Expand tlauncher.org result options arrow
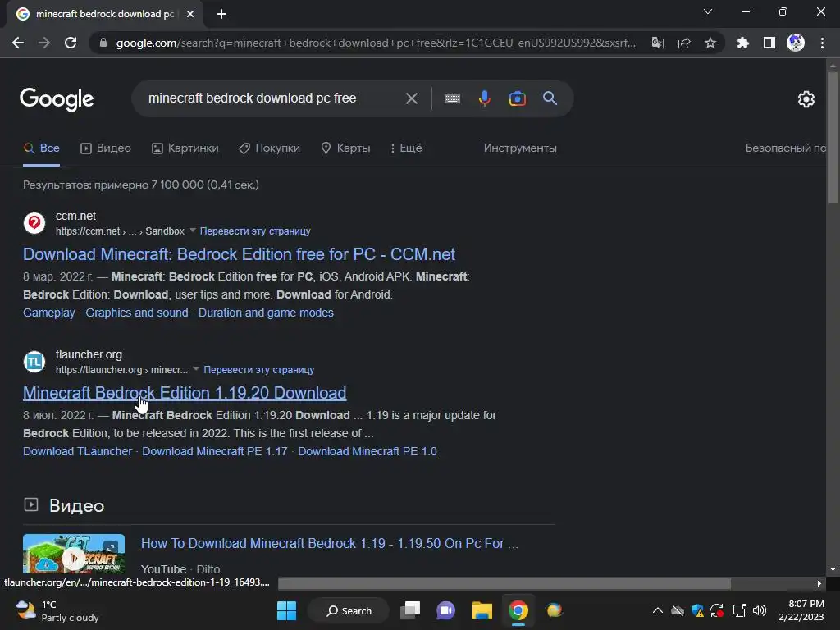Image resolution: width=840 pixels, height=630 pixels. [x=196, y=369]
